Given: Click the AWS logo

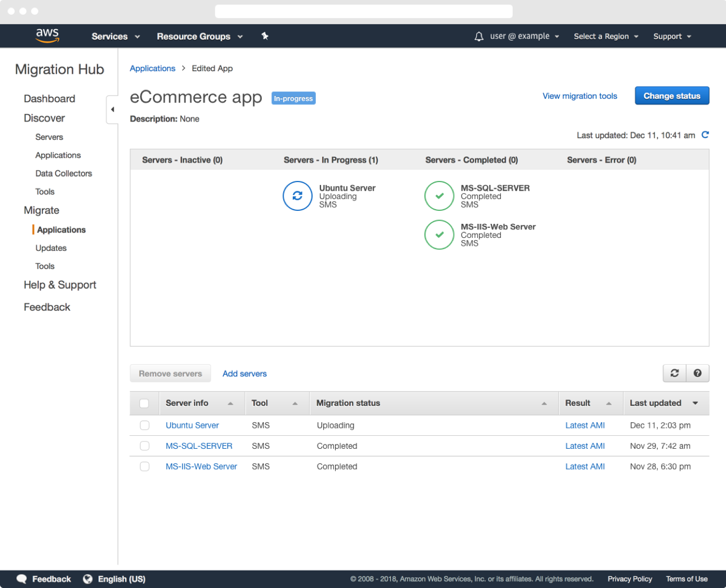Looking at the screenshot, I should pyautogui.click(x=47, y=36).
